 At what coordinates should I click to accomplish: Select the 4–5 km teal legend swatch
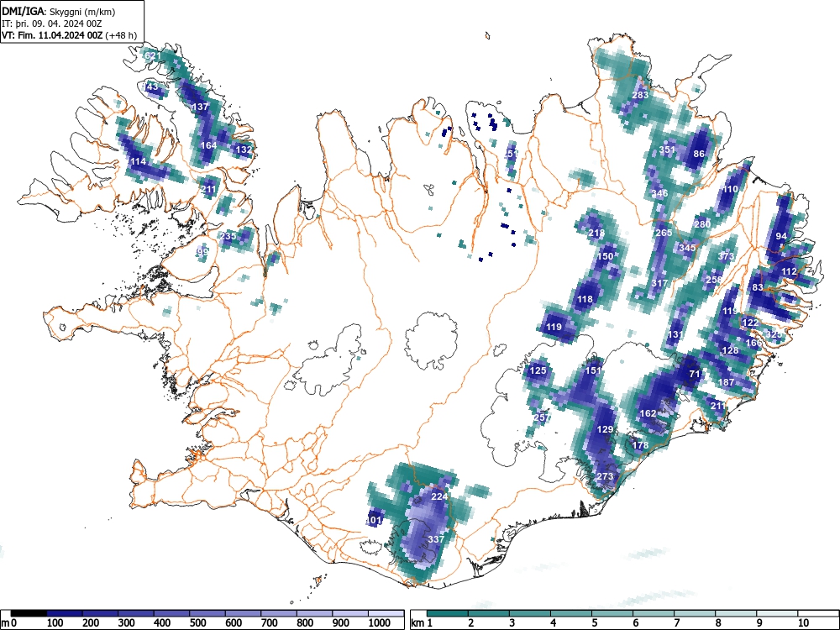[571, 613]
